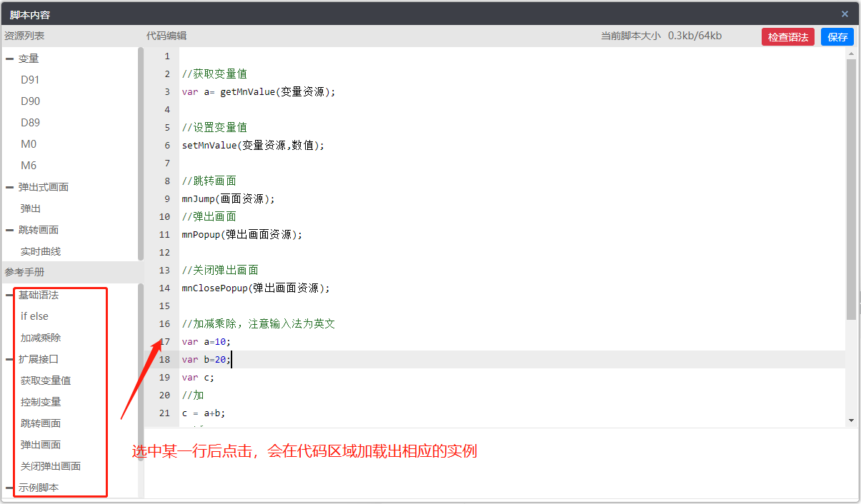This screenshot has height=504, width=861.
Task: Collapse the 基础语法 section
Action: click(10, 295)
